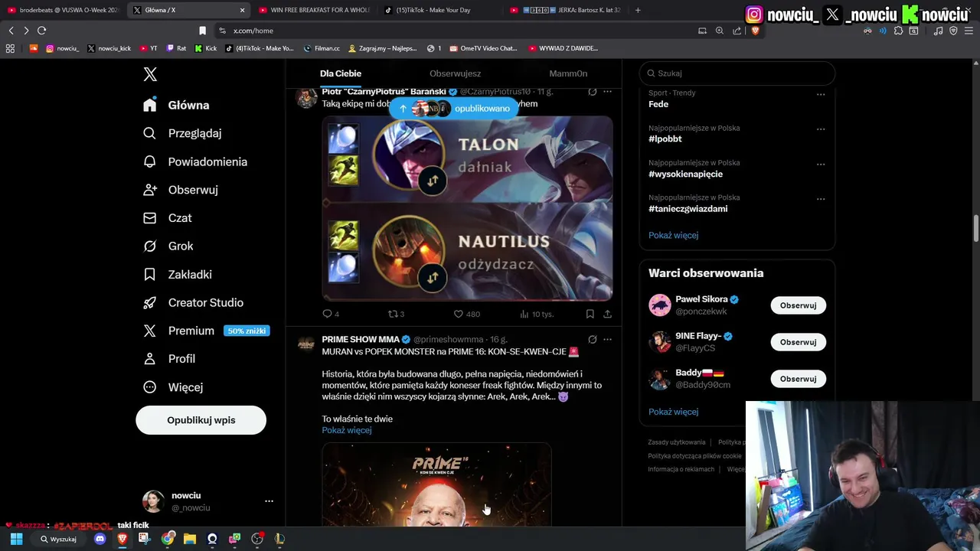Switch to the MammOn tab

pos(568,73)
